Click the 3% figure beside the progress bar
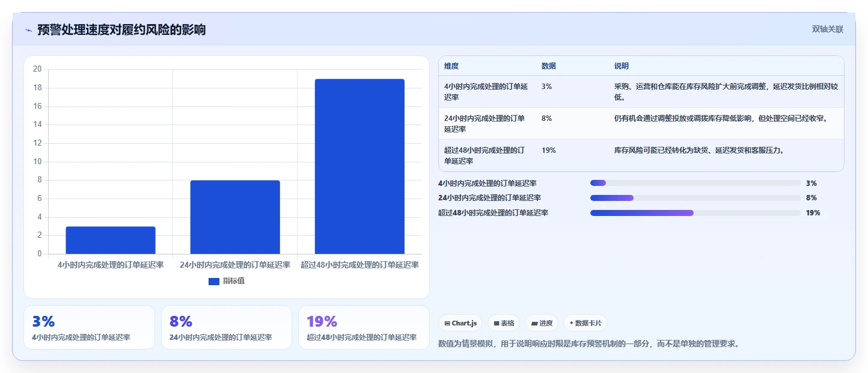Viewport: 868px width, 373px height. (x=811, y=183)
